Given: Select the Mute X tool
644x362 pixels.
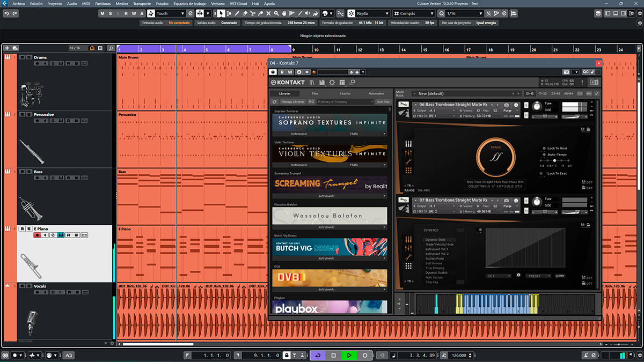Looking at the screenshot, I should 269,13.
